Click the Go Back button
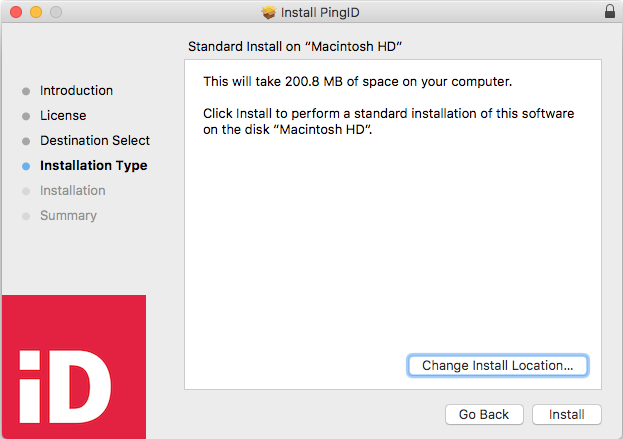Image resolution: width=623 pixels, height=439 pixels. (484, 414)
